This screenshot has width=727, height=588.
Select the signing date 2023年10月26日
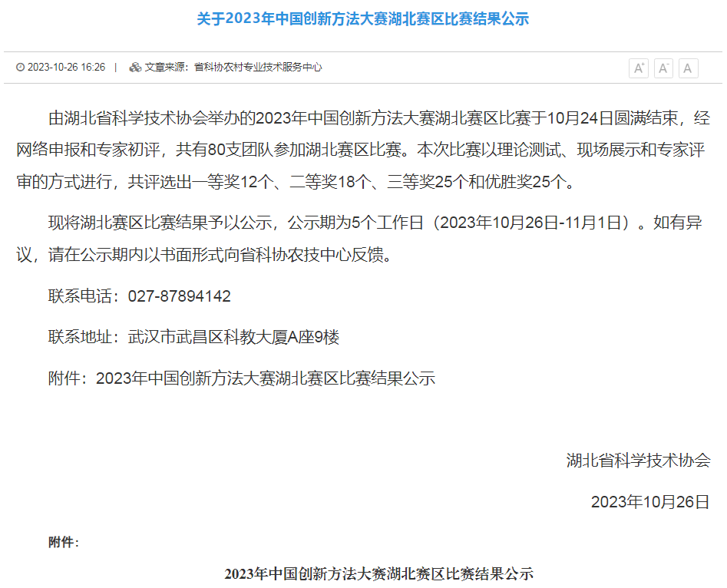pos(650,501)
